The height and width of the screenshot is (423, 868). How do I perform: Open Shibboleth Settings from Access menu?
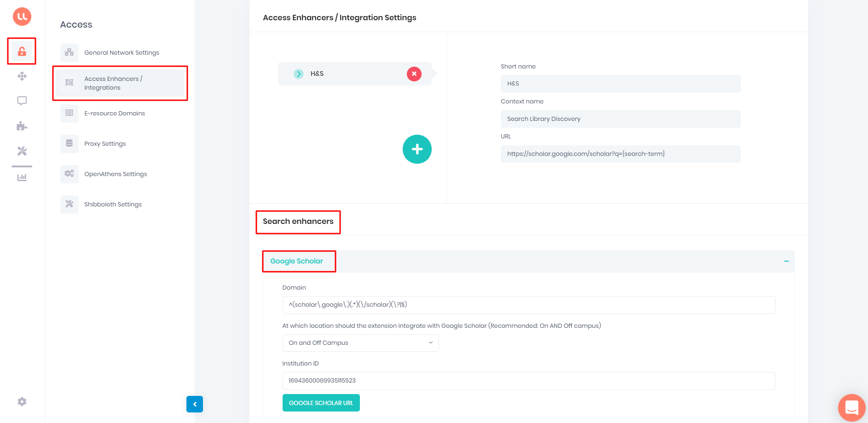(x=113, y=204)
